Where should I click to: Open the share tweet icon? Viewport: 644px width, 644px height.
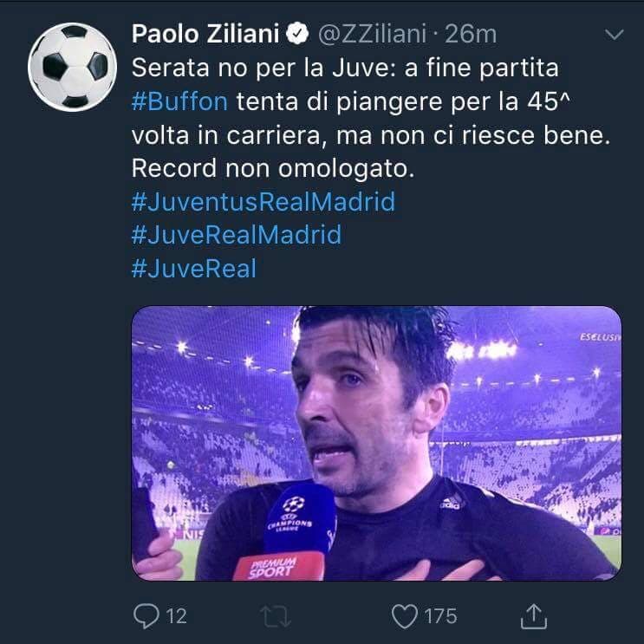coord(537,615)
